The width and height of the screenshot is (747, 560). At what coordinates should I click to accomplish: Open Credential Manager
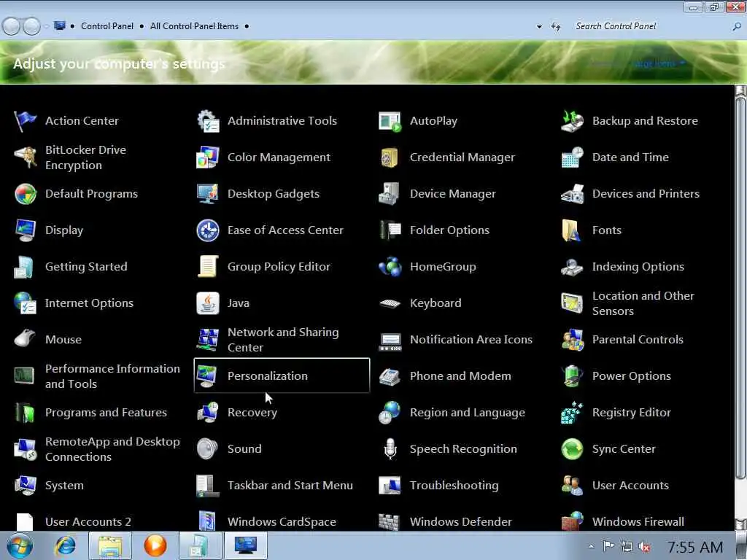447,157
